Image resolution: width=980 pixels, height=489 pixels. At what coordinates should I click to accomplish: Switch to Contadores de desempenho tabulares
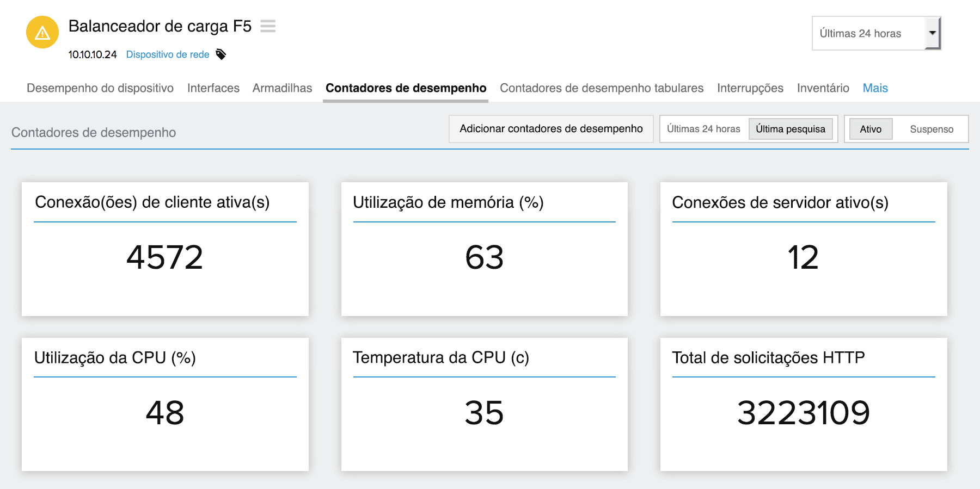tap(602, 88)
